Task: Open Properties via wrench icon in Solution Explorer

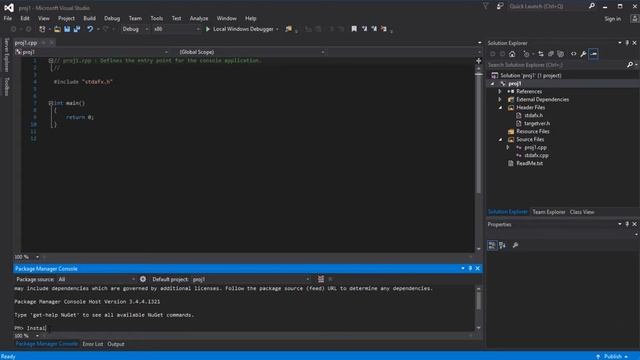Action: pos(583,54)
